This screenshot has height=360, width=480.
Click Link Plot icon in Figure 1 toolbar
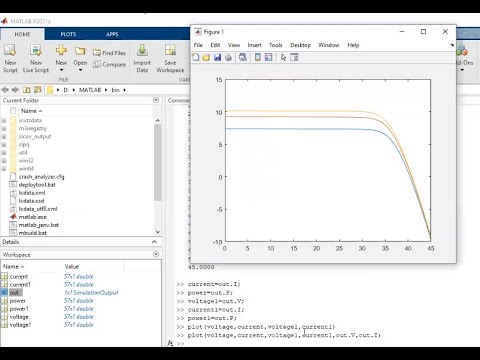243,57
